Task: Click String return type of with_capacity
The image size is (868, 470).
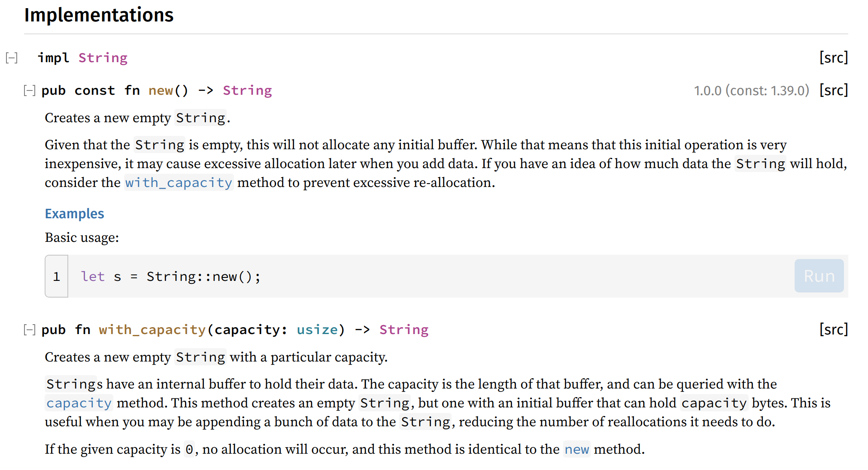Action: click(x=404, y=330)
